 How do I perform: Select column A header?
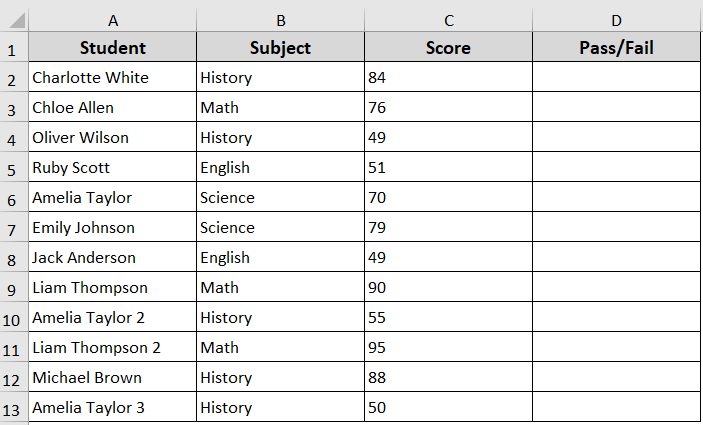112,20
